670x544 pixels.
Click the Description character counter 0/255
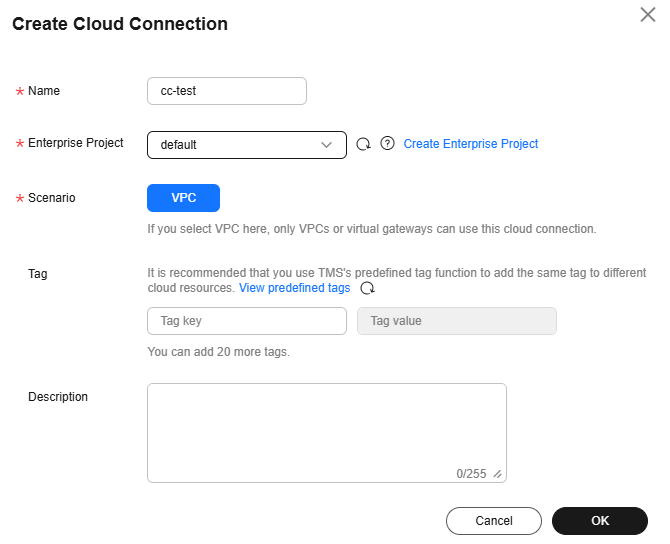[471, 473]
